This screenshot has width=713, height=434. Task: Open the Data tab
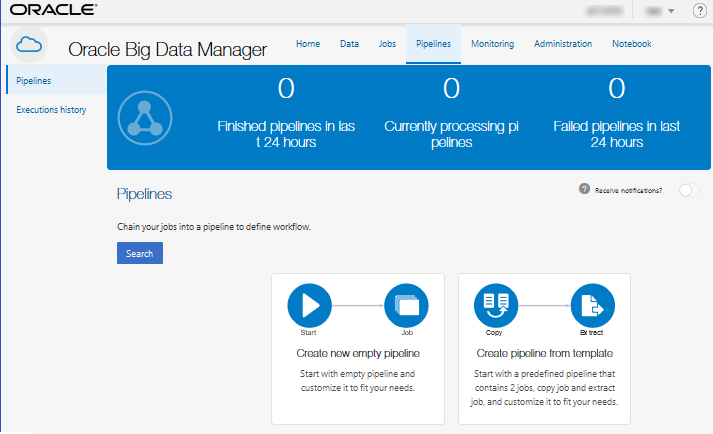pyautogui.click(x=349, y=44)
